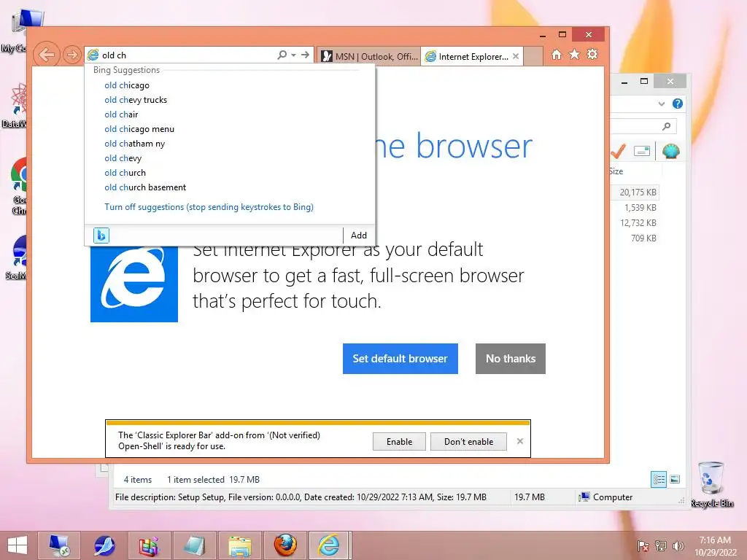Select the file sized 12,732 KB
This screenshot has height=560, width=747.
pos(638,223)
